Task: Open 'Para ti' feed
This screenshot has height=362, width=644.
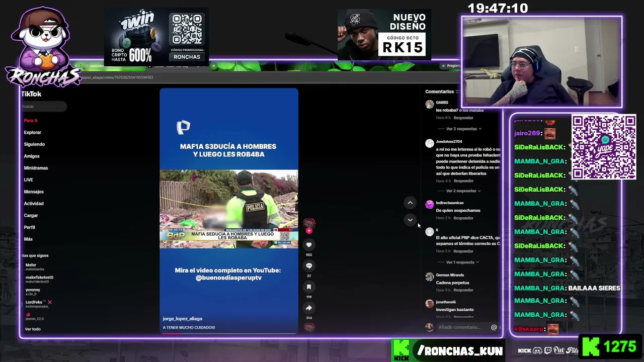Action: (31, 121)
